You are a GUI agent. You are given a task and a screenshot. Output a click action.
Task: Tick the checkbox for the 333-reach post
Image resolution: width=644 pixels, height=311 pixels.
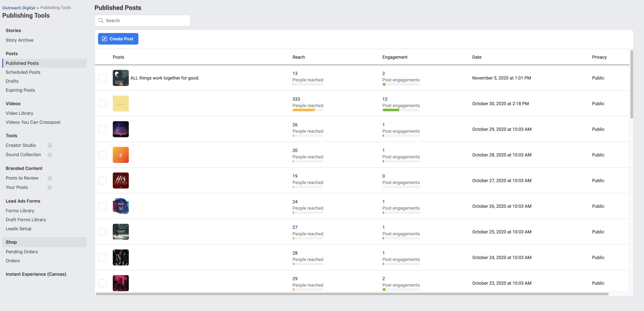103,104
